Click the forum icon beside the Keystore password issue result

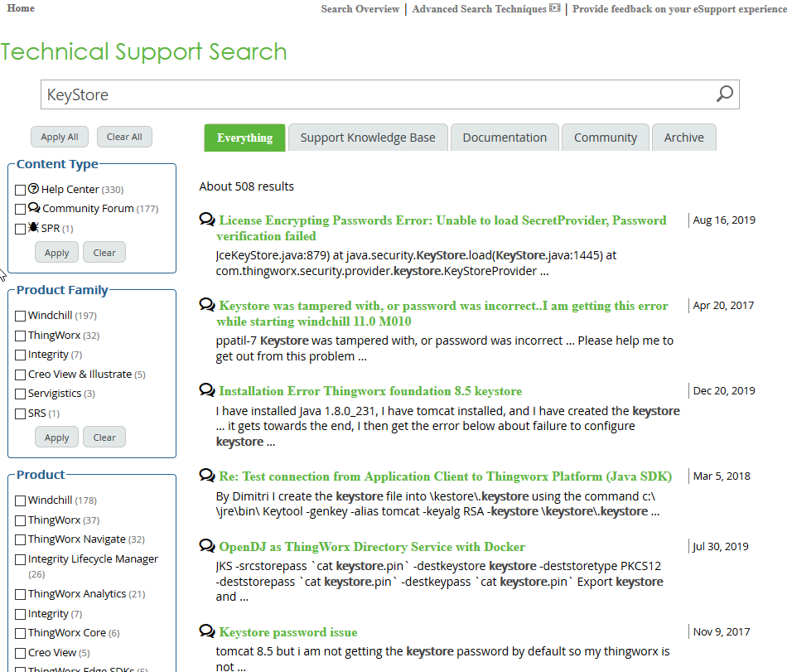(x=205, y=629)
